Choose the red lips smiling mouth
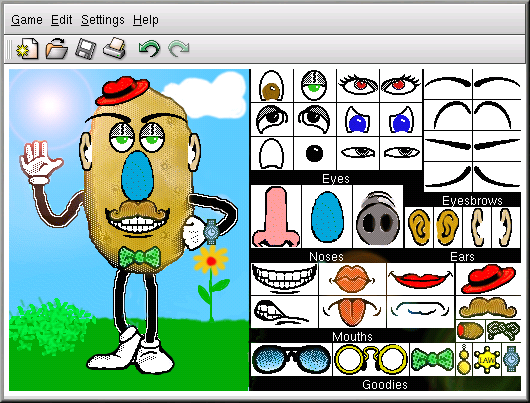 420,279
